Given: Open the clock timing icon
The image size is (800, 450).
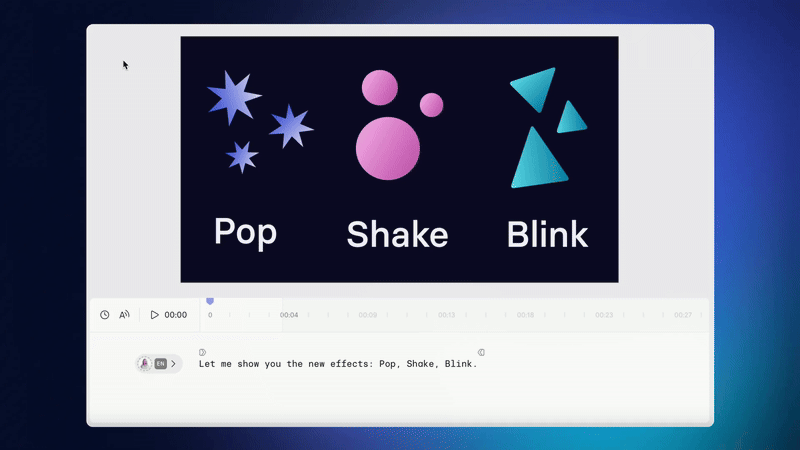Looking at the screenshot, I should (x=105, y=315).
